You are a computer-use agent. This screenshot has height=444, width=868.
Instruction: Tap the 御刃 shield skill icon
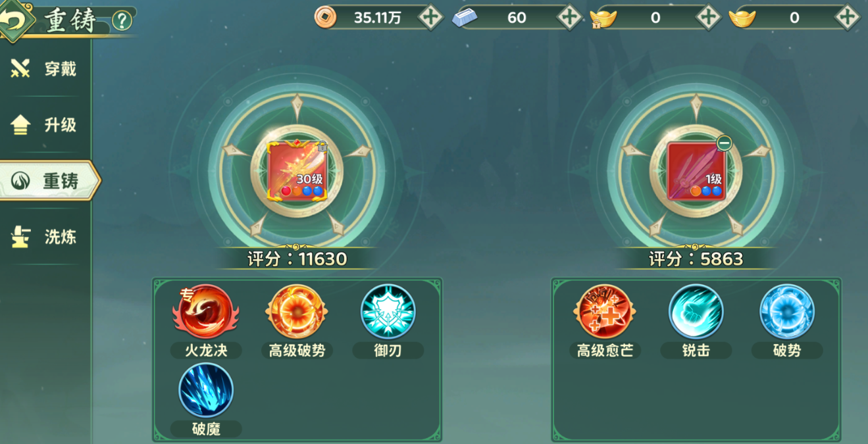(388, 312)
